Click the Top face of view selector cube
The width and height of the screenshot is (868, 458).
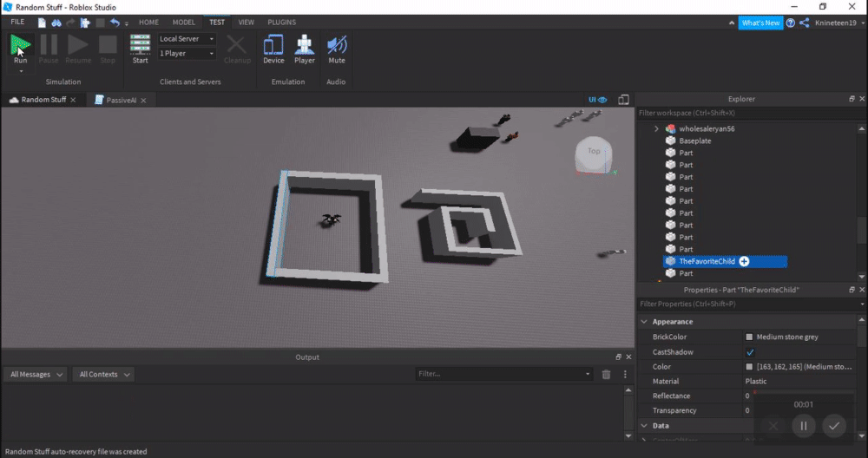pos(594,151)
